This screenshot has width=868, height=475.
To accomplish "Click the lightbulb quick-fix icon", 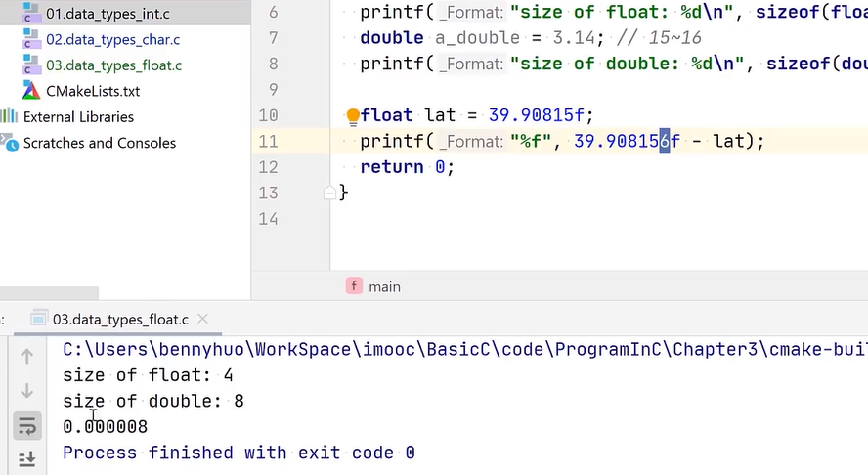I will [x=353, y=116].
